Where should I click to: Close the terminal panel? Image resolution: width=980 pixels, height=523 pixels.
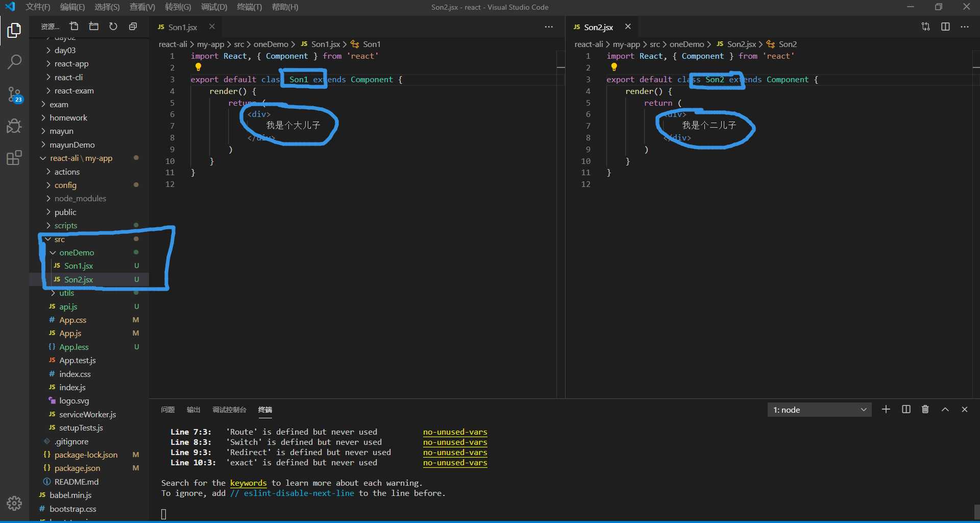965,409
